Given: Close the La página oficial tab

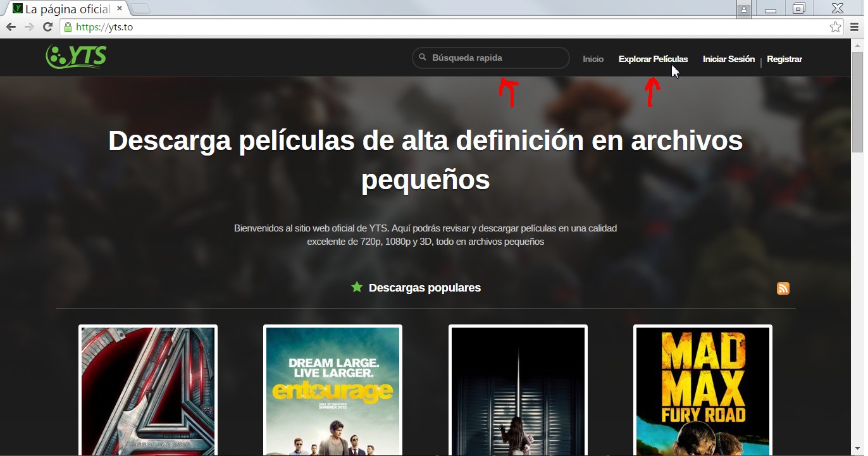Looking at the screenshot, I should click(x=119, y=9).
